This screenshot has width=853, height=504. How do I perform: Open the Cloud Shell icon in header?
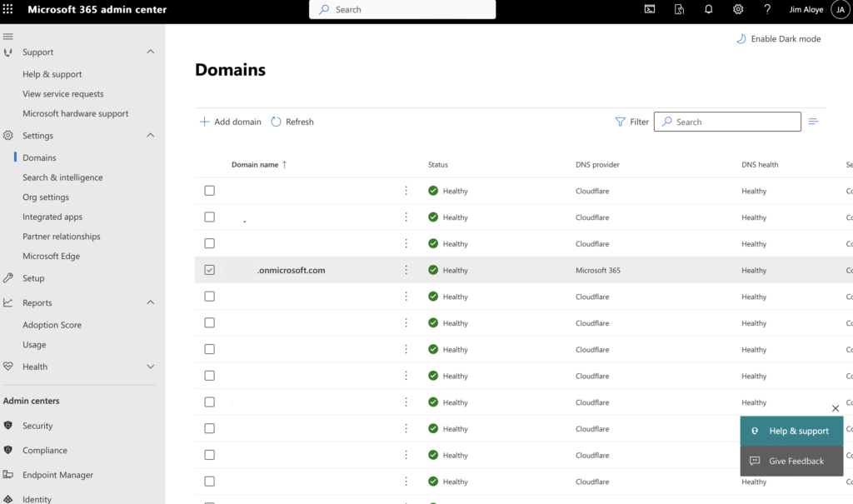pos(650,9)
